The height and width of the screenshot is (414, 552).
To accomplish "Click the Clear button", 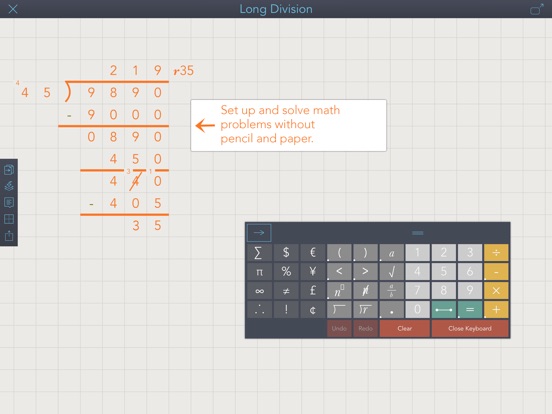I will 404,328.
